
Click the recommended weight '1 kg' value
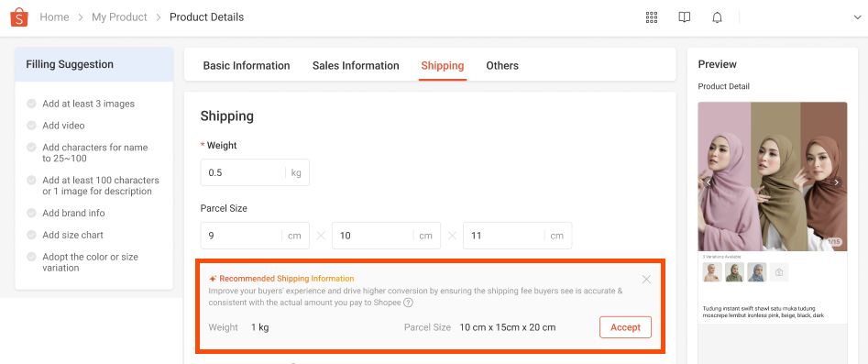[259, 327]
